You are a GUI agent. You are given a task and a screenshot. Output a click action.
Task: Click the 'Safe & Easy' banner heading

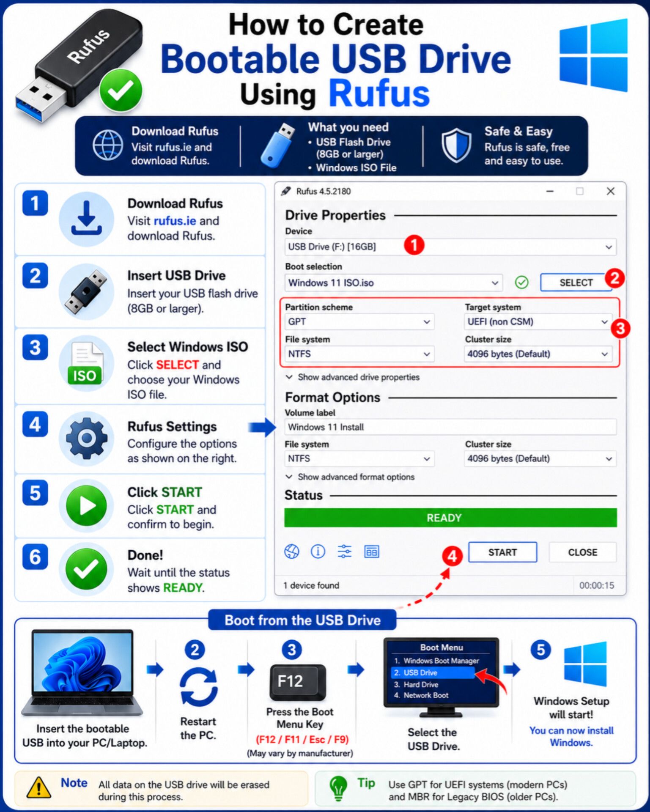click(x=518, y=132)
